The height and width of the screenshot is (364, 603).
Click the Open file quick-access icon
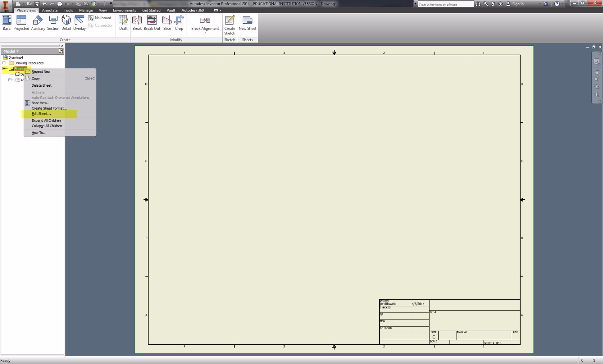click(x=30, y=4)
